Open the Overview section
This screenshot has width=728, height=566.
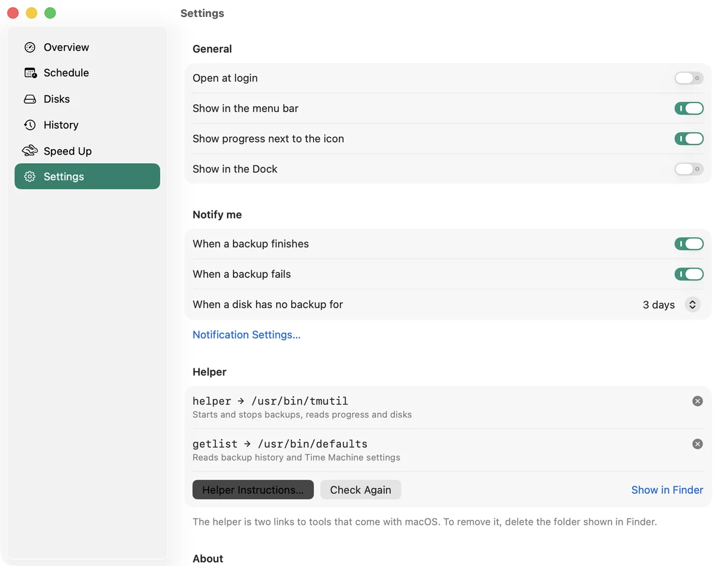pyautogui.click(x=87, y=47)
